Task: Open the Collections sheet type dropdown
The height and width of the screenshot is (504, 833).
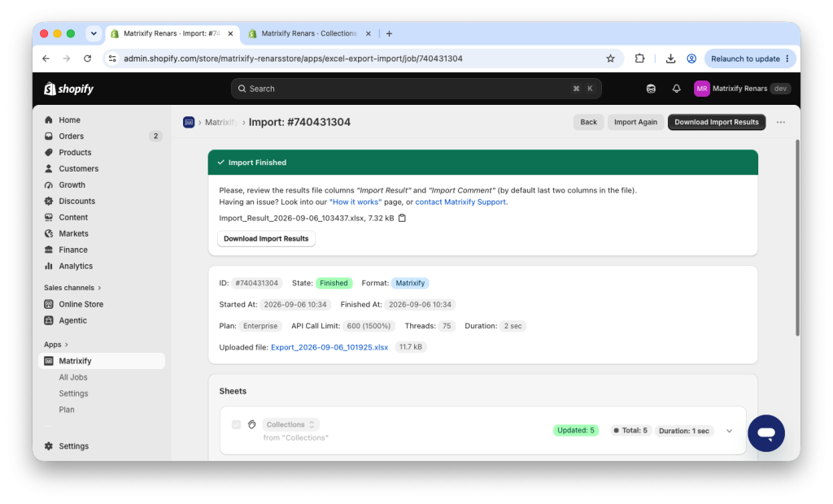Action: 290,424
